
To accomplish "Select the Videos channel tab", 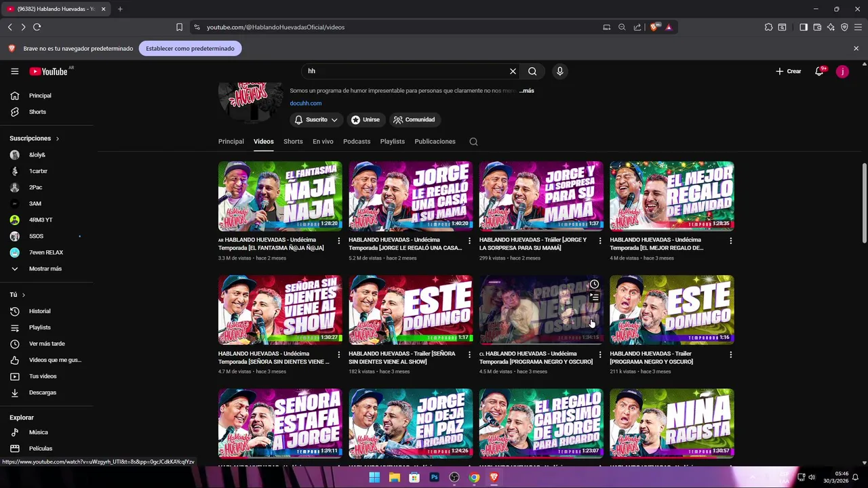I will click(264, 142).
